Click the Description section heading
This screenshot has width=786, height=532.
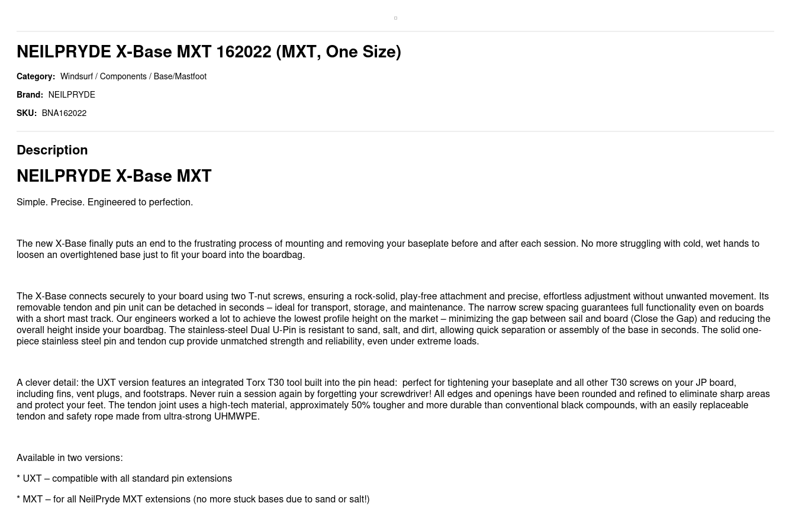(x=52, y=150)
